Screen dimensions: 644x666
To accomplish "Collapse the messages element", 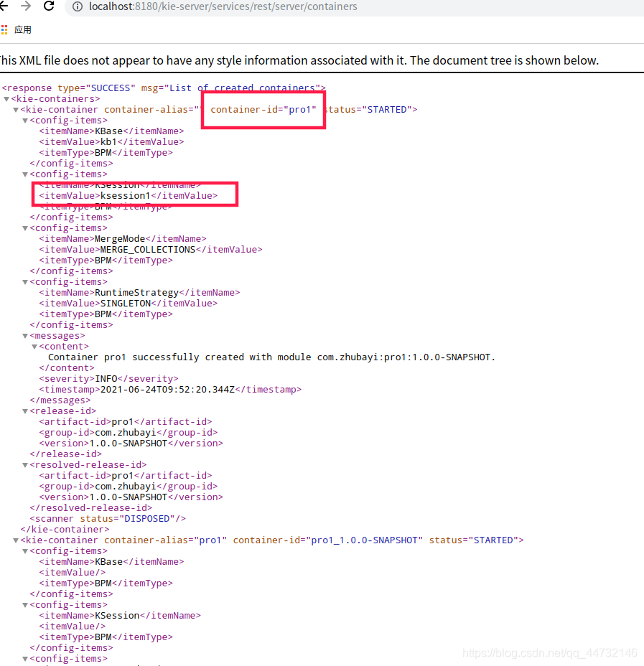I will click(24, 335).
